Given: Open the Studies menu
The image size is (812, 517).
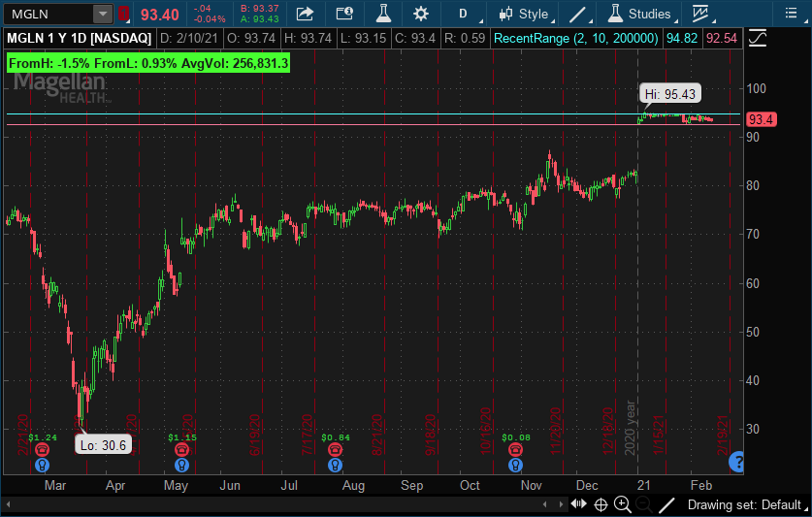Looking at the screenshot, I should point(642,14).
